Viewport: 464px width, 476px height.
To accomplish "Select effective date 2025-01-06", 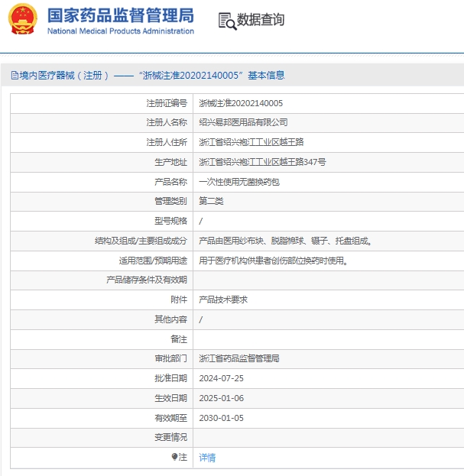I will click(222, 398).
